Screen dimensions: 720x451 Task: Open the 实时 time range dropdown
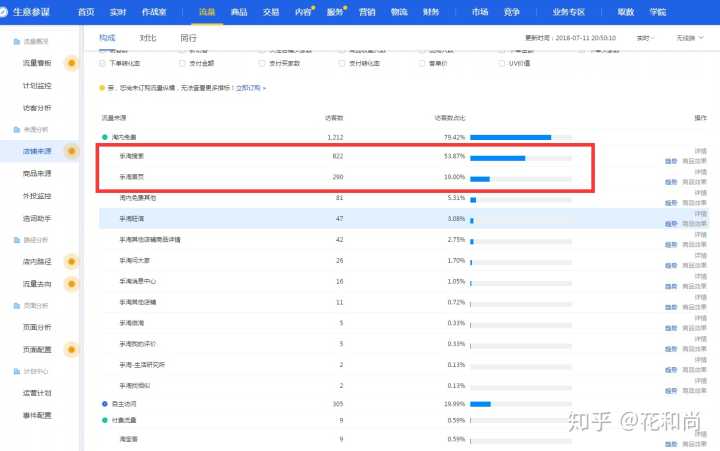[645, 37]
